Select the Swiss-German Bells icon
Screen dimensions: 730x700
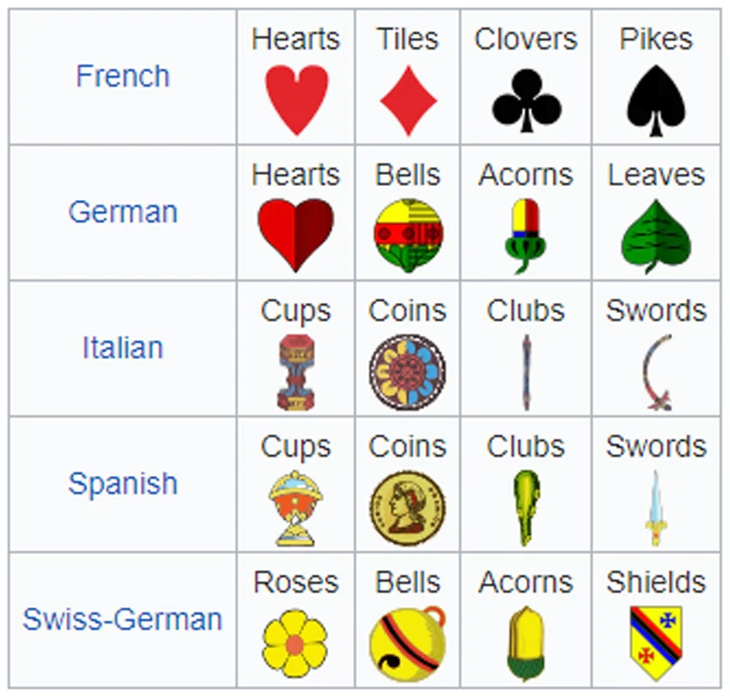408,643
